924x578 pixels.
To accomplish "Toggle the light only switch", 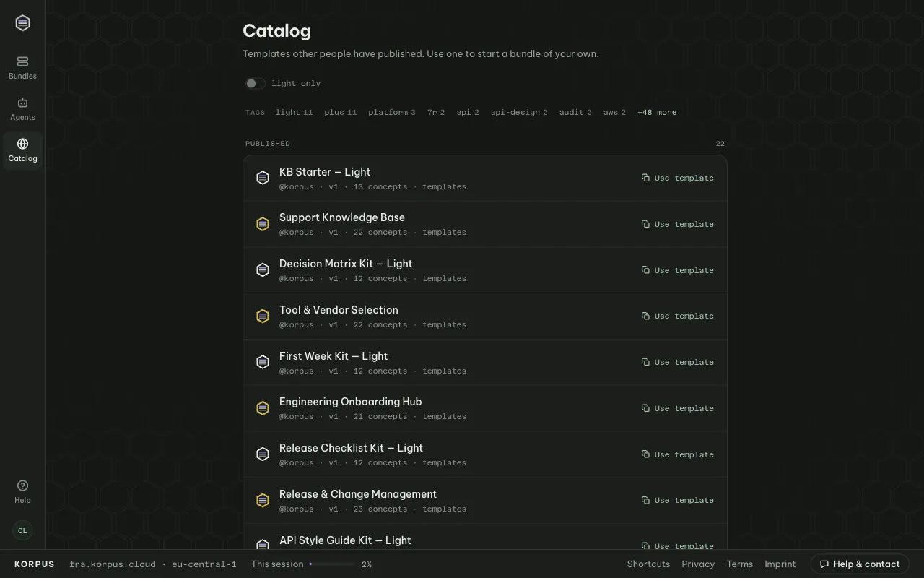I will pos(256,84).
